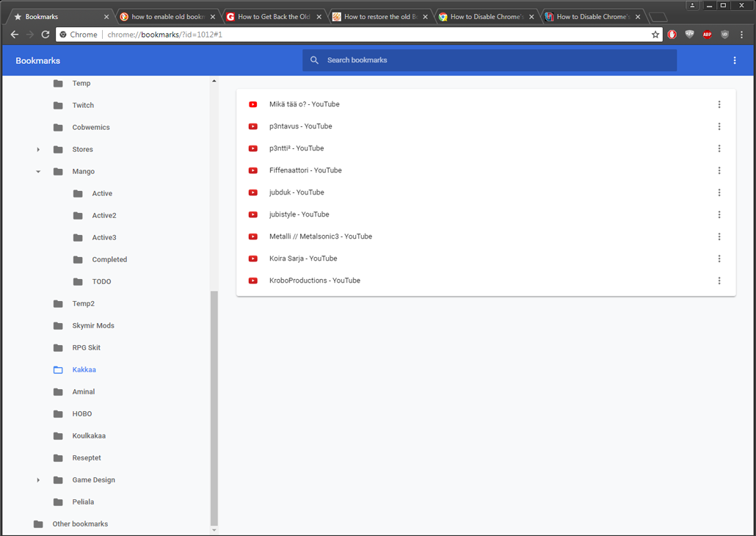Click the back navigation arrow

click(x=15, y=35)
